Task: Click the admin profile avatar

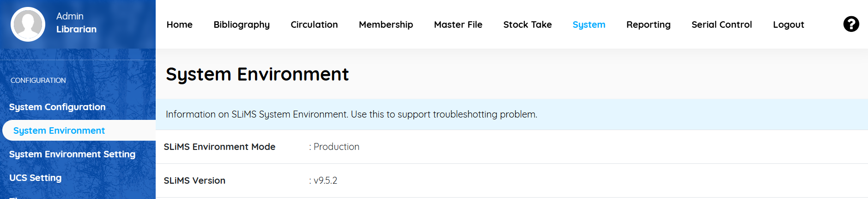Action: (x=28, y=24)
